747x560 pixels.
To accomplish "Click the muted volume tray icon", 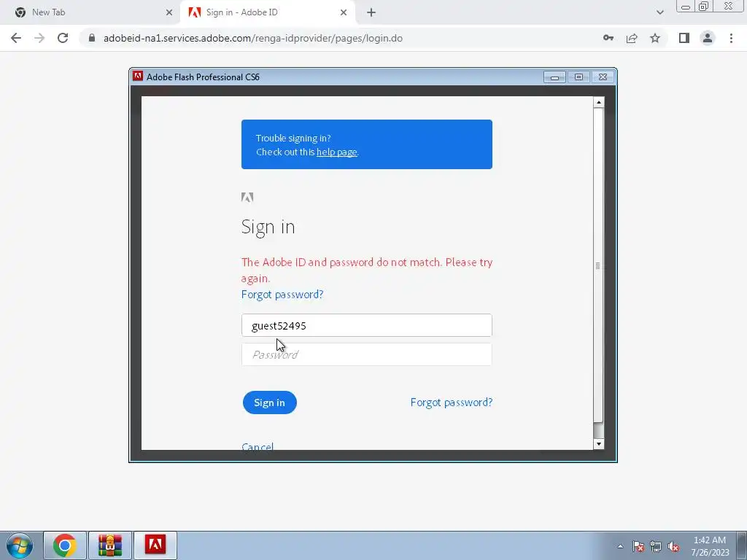I will [x=673, y=546].
